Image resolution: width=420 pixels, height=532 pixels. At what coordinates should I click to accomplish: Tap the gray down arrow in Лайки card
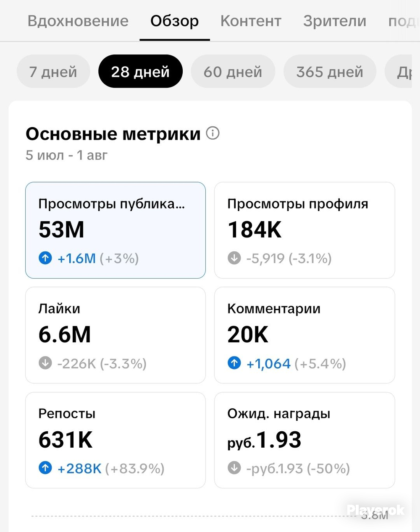click(45, 362)
